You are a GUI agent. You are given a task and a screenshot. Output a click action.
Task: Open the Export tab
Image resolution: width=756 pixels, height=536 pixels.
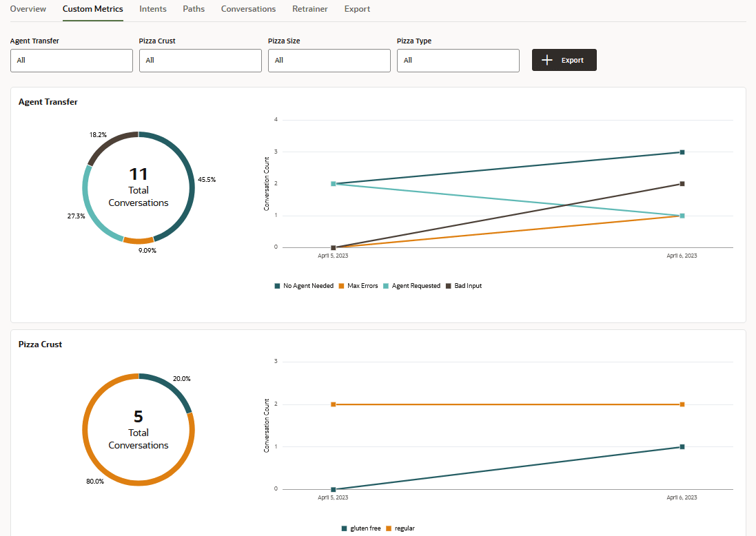click(x=357, y=9)
